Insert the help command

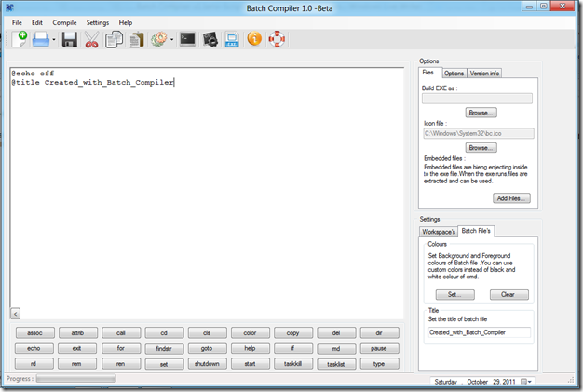coord(251,348)
